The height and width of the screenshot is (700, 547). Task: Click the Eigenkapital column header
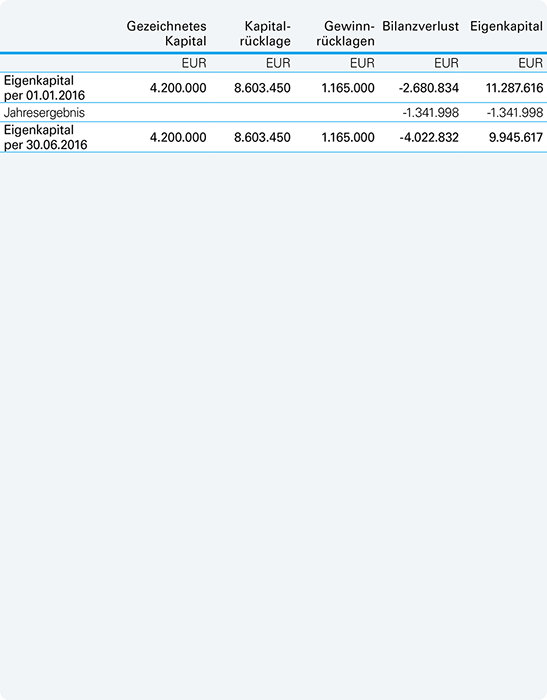[x=506, y=26]
